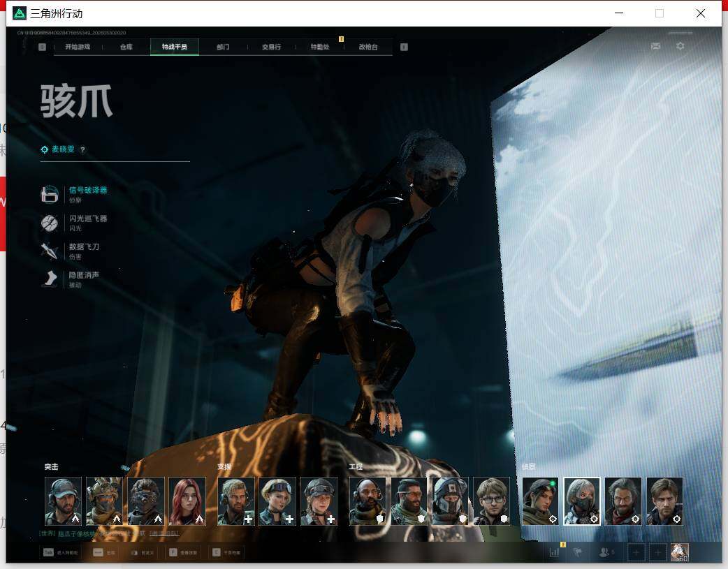Select the 特战干员 tab
Image resolution: width=728 pixels, height=569 pixels.
pos(175,47)
